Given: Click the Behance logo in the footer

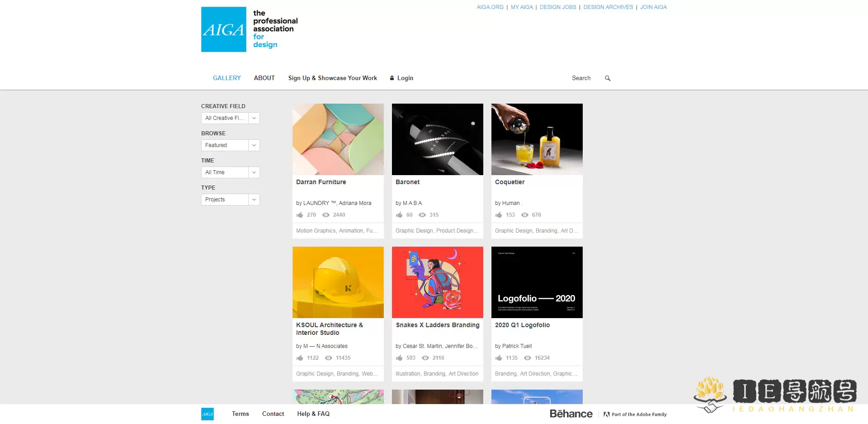Looking at the screenshot, I should [x=571, y=414].
